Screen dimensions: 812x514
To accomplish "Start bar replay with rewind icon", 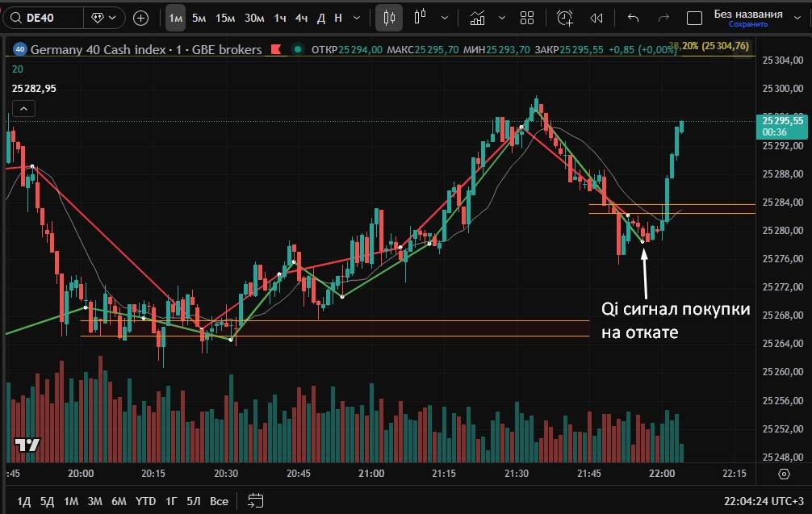I will pyautogui.click(x=596, y=17).
